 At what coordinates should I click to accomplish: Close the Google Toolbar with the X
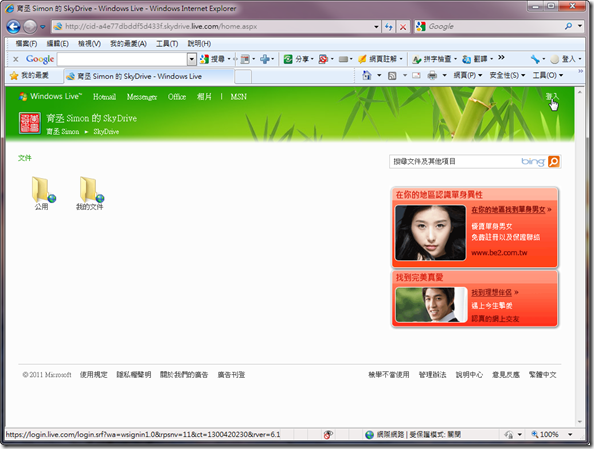[x=16, y=59]
